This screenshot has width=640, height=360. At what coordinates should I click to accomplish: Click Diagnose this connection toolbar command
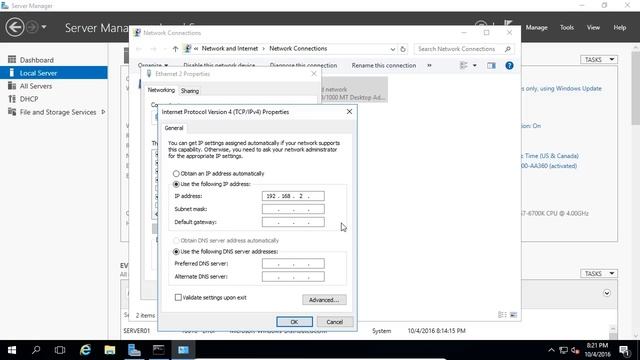[x=303, y=65]
